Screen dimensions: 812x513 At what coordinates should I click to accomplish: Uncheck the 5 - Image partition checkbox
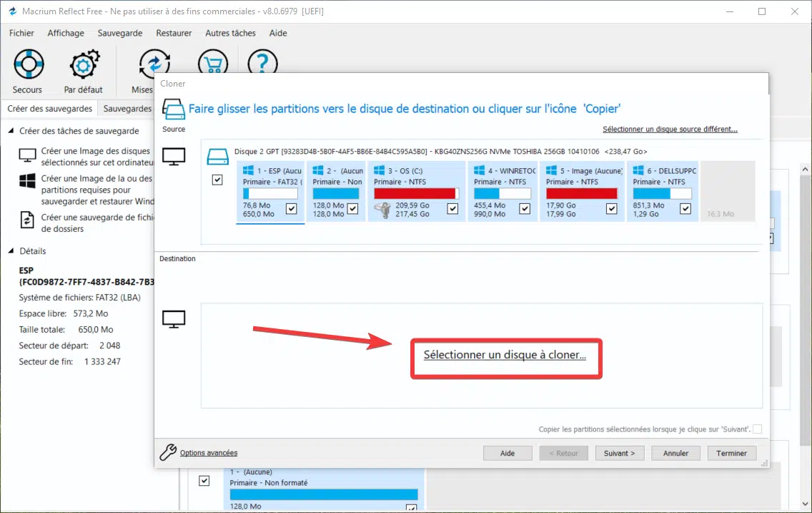click(x=612, y=208)
